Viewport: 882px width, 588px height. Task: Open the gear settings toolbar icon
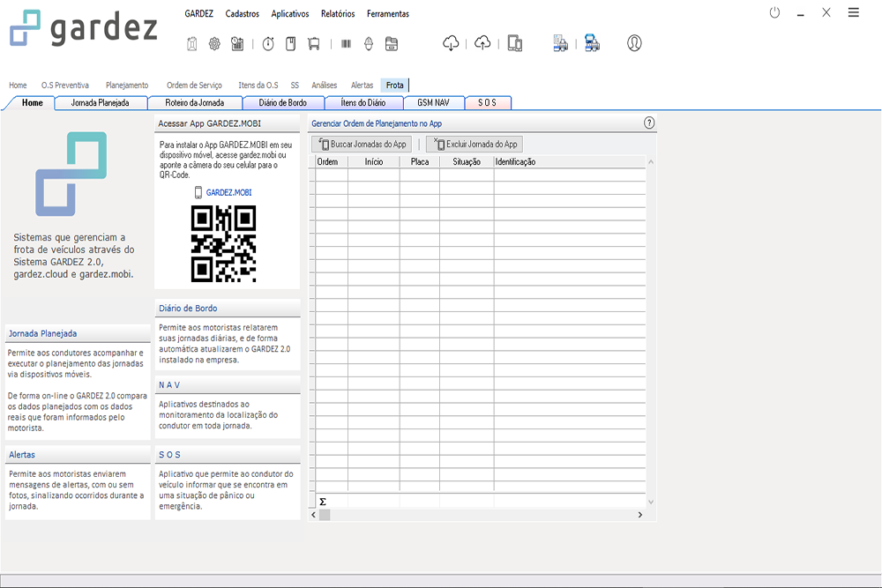point(214,44)
